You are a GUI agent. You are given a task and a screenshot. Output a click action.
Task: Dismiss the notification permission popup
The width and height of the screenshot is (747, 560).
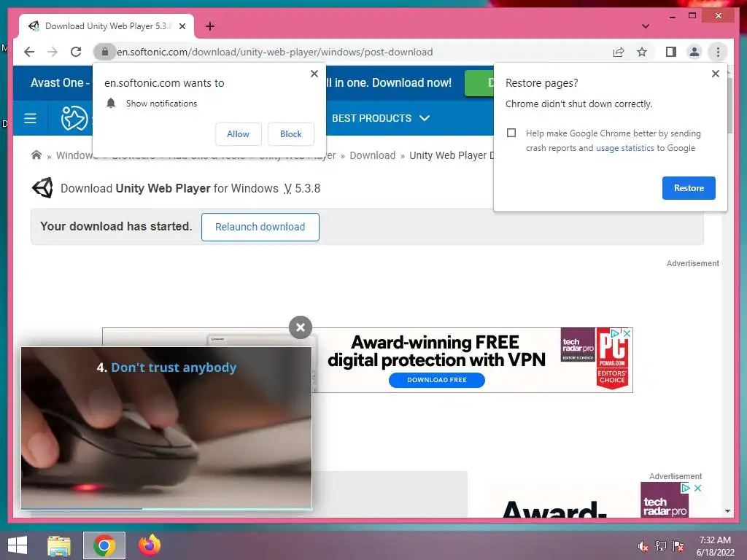pos(314,74)
